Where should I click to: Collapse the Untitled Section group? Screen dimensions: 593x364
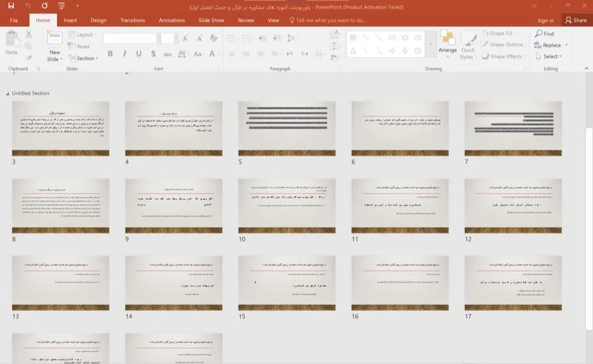point(8,93)
